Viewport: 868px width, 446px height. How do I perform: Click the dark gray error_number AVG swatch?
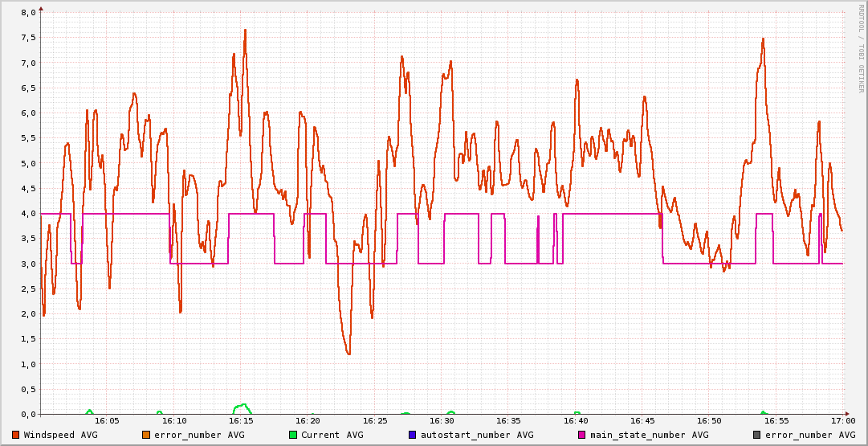[757, 435]
